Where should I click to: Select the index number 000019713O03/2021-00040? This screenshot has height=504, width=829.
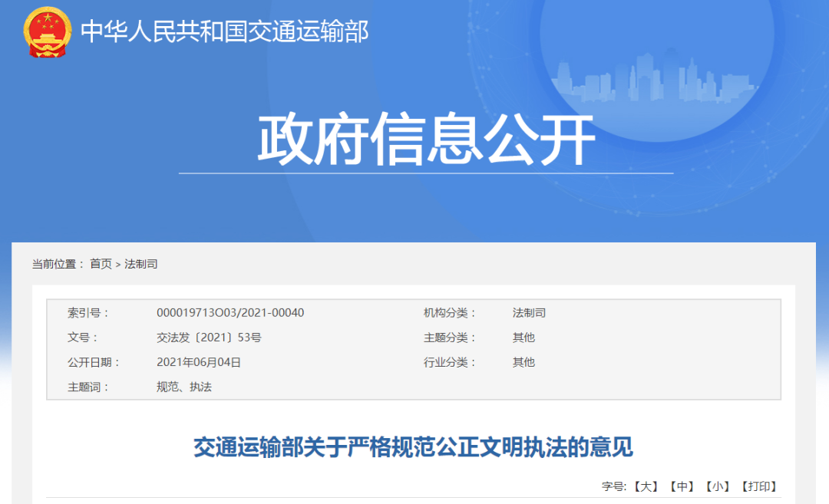(230, 313)
